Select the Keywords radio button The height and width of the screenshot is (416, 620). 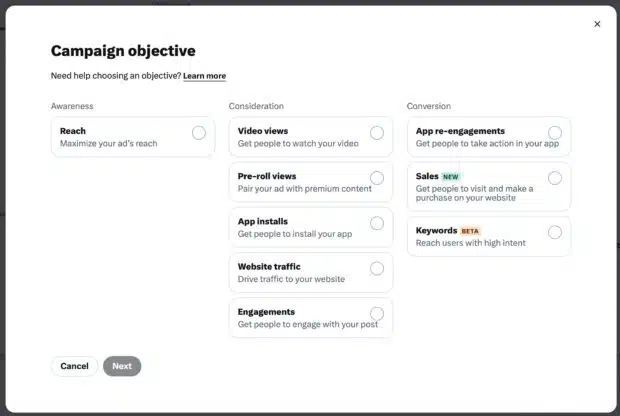(x=555, y=233)
